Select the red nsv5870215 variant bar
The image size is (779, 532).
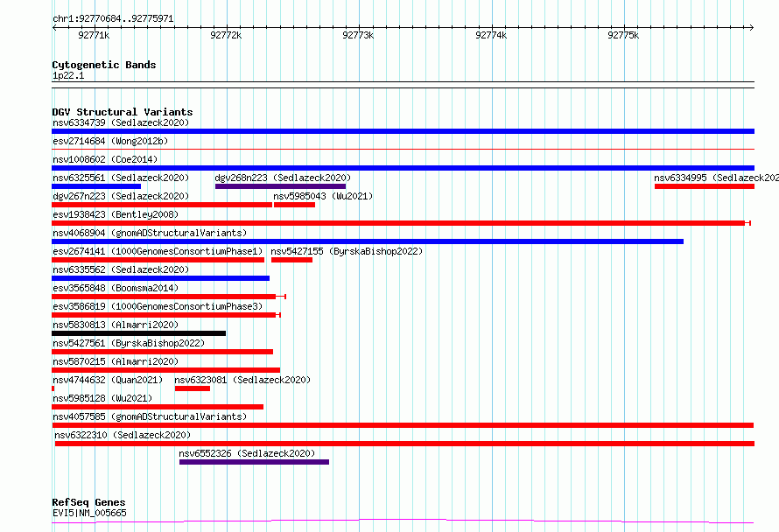click(x=166, y=370)
